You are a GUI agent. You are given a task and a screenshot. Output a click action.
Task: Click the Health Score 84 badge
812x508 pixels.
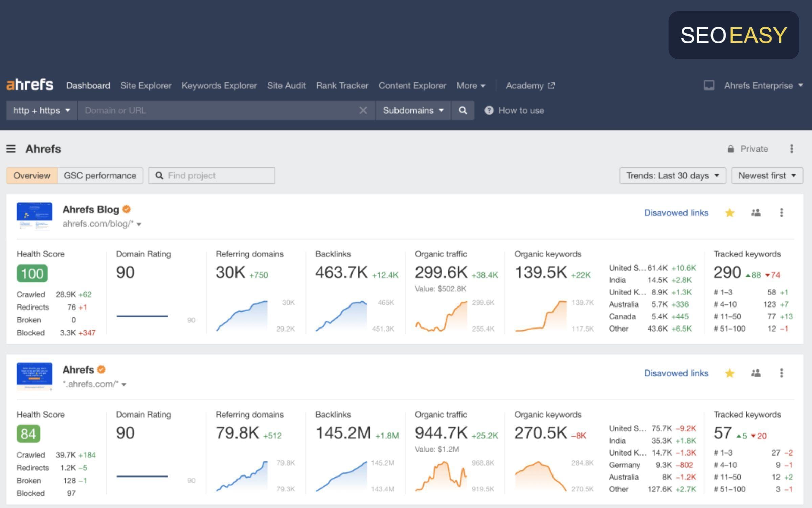pos(28,434)
